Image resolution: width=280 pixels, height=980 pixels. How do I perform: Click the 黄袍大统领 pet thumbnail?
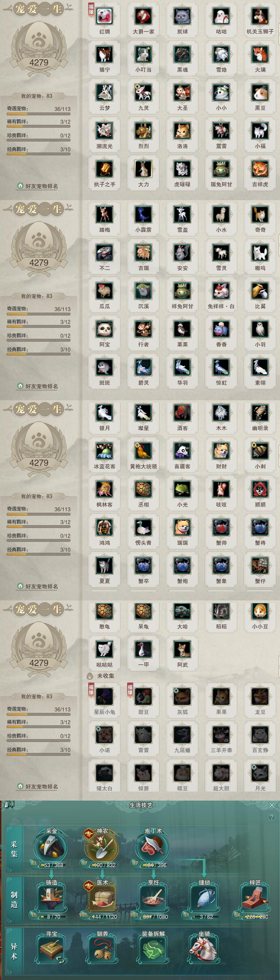pos(143,451)
